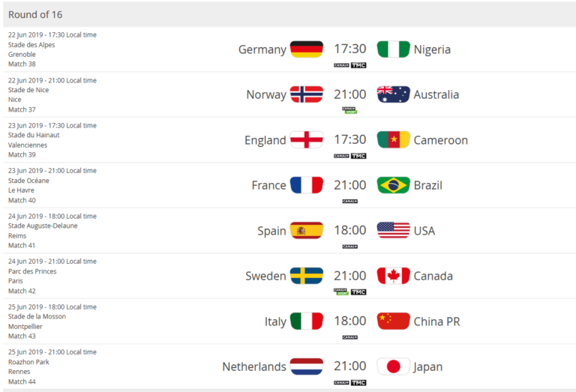
Task: Click Match 44 Roazhon Park details
Action: pyautogui.click(x=52, y=367)
